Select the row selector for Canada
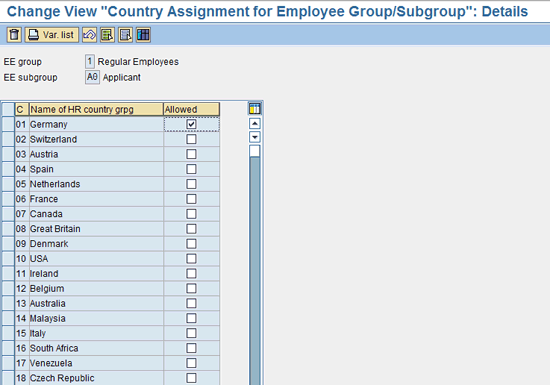The height and width of the screenshot is (385, 550). coord(8,214)
